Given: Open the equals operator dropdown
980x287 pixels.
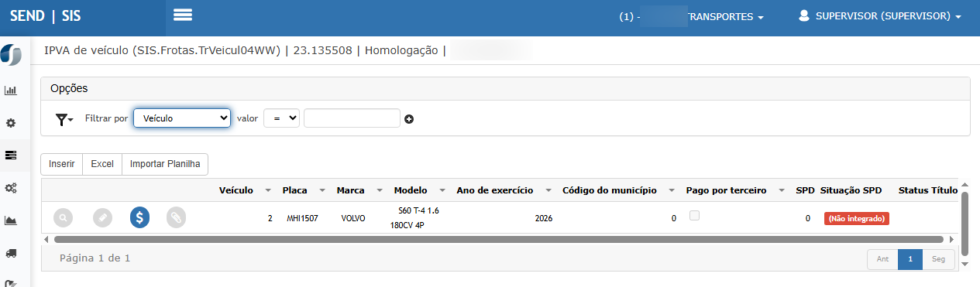Looking at the screenshot, I should pos(281,118).
